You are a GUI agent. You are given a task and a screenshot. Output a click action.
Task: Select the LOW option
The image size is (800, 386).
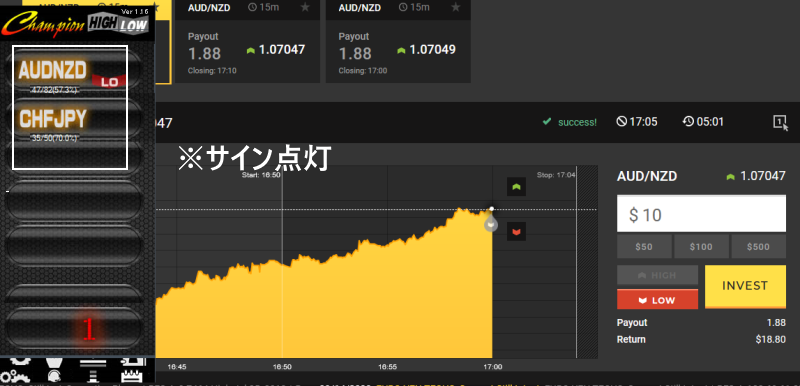pos(657,299)
